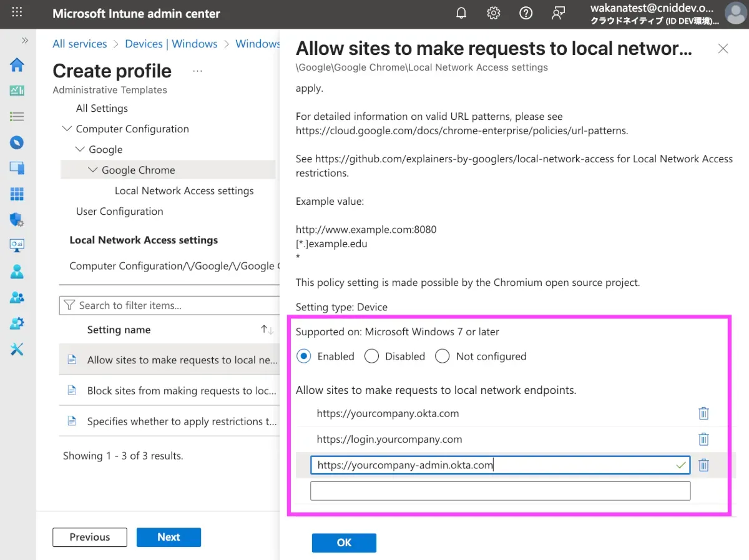Click the Next button
Image resolution: width=749 pixels, height=560 pixels.
point(169,538)
